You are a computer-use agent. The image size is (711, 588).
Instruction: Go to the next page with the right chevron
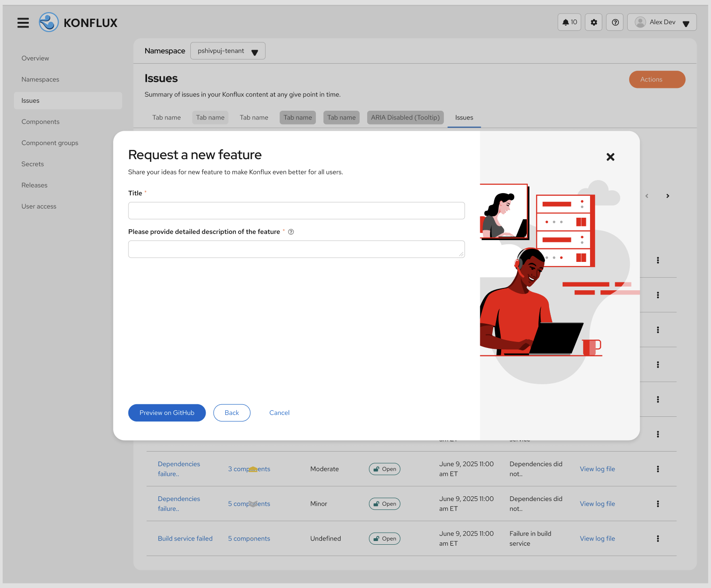pyautogui.click(x=668, y=196)
